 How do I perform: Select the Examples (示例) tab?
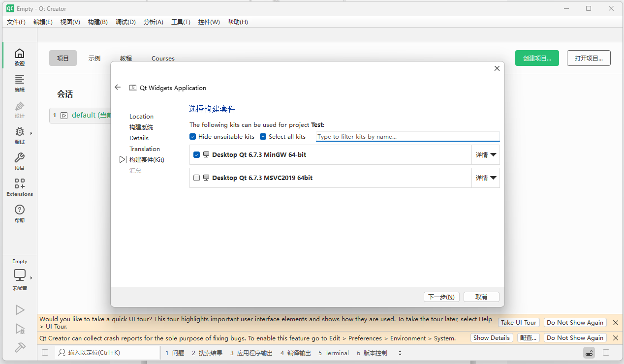94,58
